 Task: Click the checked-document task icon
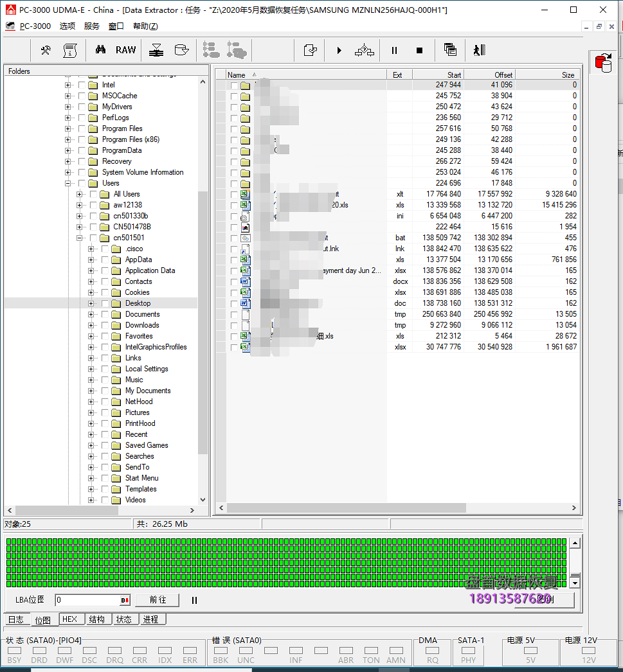[x=311, y=51]
